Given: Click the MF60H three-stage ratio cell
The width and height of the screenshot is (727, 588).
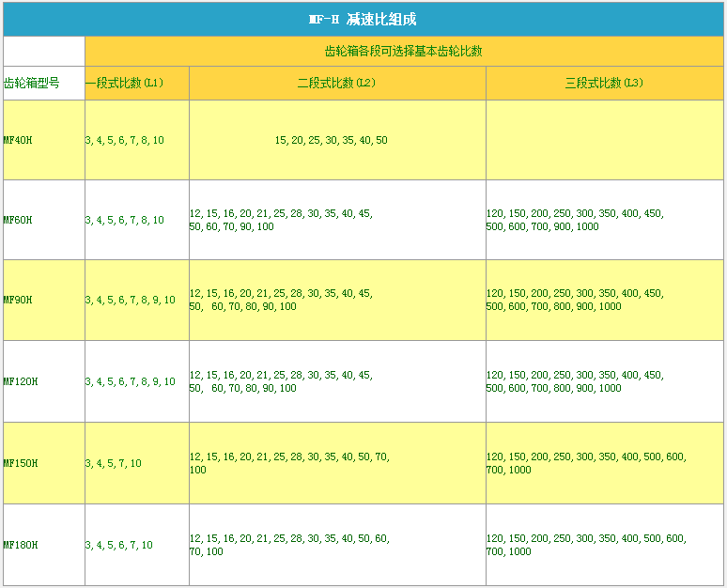Looking at the screenshot, I should pyautogui.click(x=575, y=220).
